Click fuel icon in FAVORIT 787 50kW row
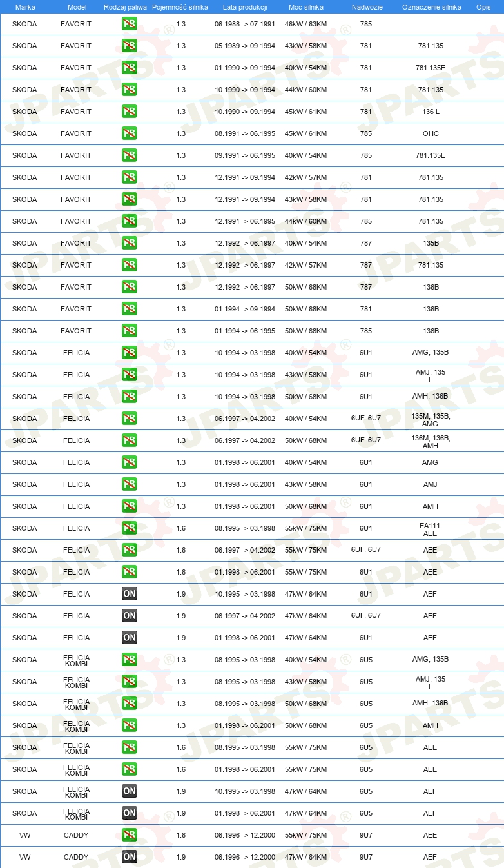 (x=129, y=288)
